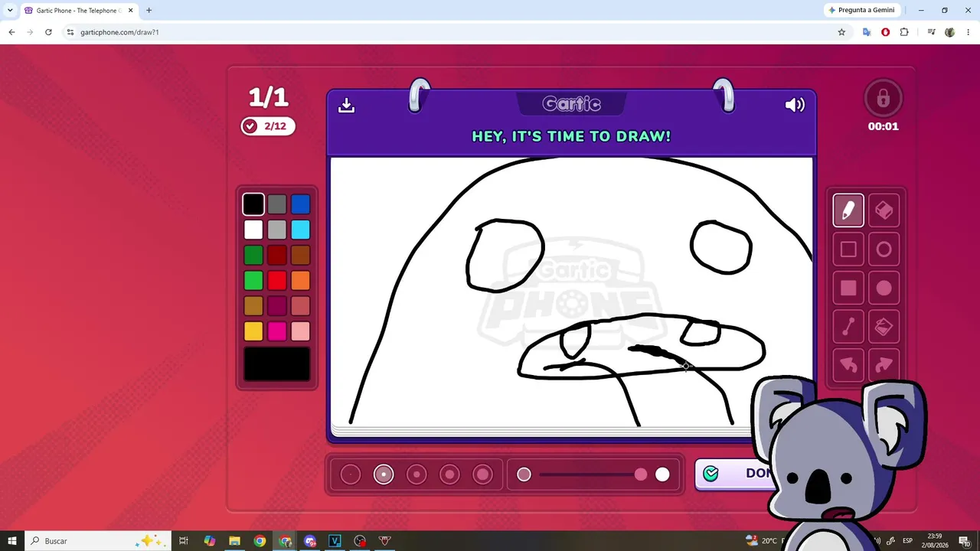Select the pencil drawing tool

pyautogui.click(x=848, y=210)
